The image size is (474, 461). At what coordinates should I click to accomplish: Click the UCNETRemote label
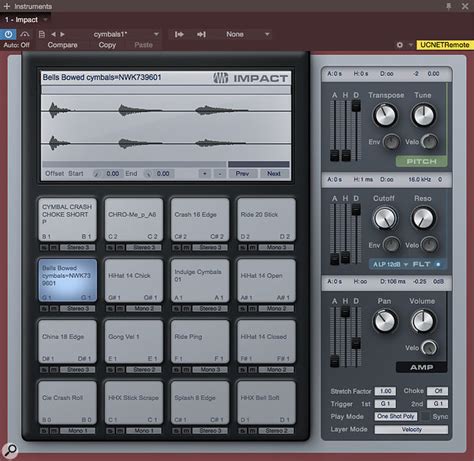click(x=444, y=45)
